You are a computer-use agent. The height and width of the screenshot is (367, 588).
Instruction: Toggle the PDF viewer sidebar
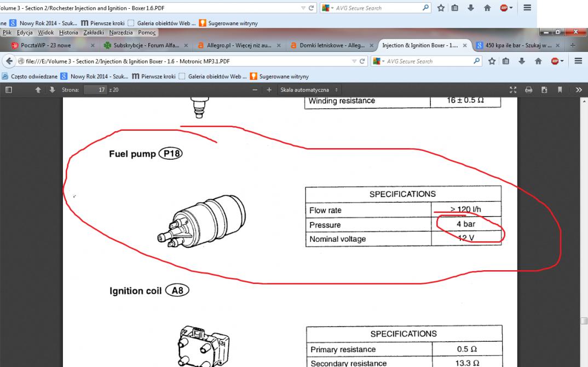9,90
